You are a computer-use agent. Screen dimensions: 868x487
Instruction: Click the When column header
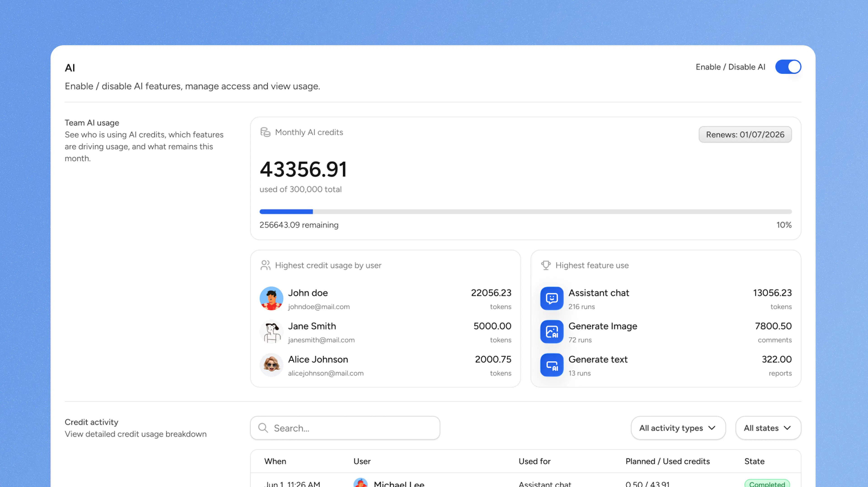275,461
